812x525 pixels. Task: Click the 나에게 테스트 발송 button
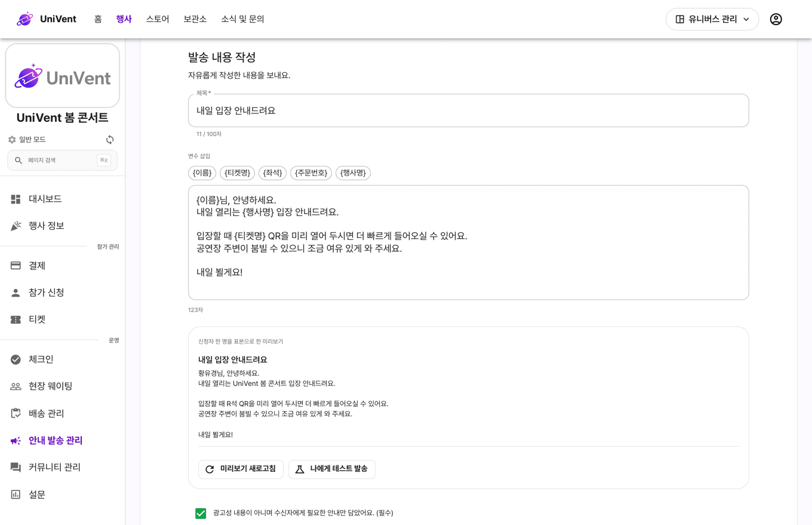[x=332, y=469]
